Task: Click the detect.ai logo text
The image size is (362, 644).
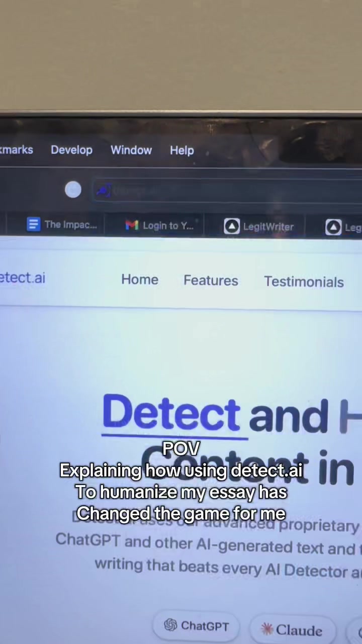Action: point(22,278)
